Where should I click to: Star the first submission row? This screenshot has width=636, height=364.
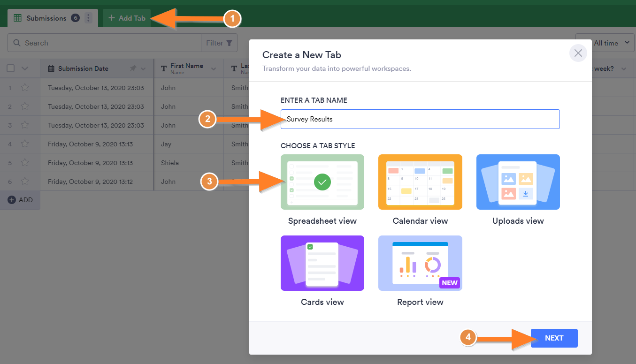pos(25,88)
